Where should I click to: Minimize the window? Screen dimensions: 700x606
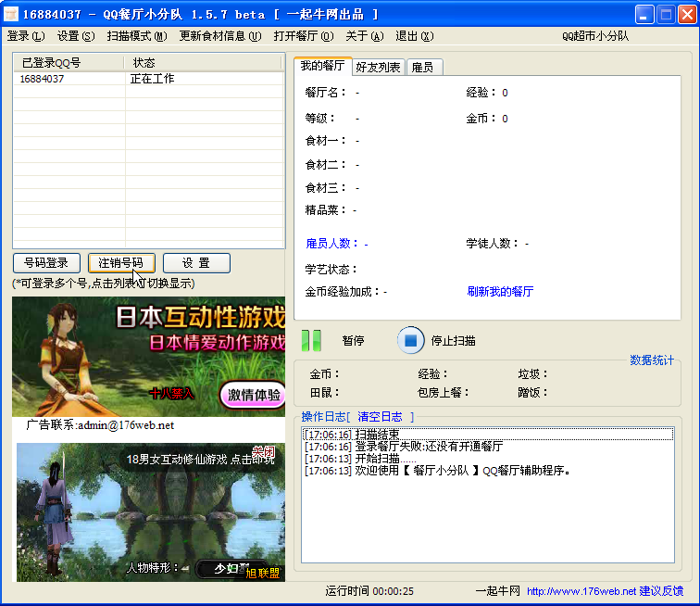click(644, 14)
